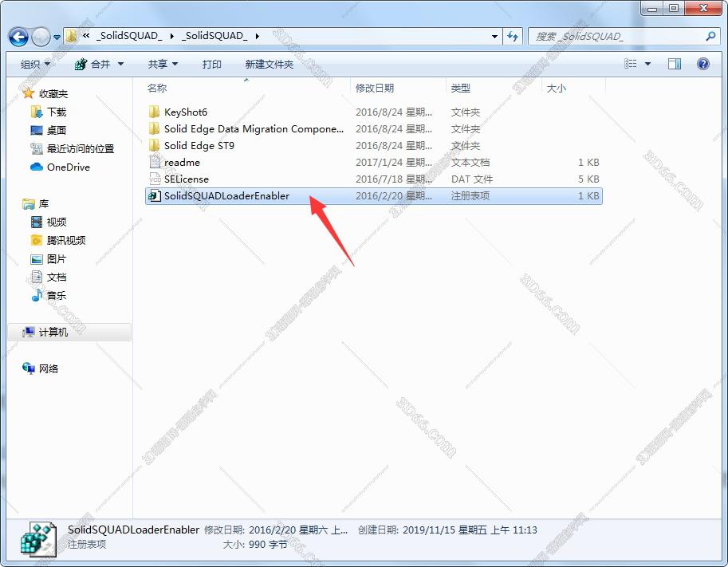This screenshot has width=728, height=567.
Task: Click the large registry icon in details pane
Action: [x=38, y=538]
